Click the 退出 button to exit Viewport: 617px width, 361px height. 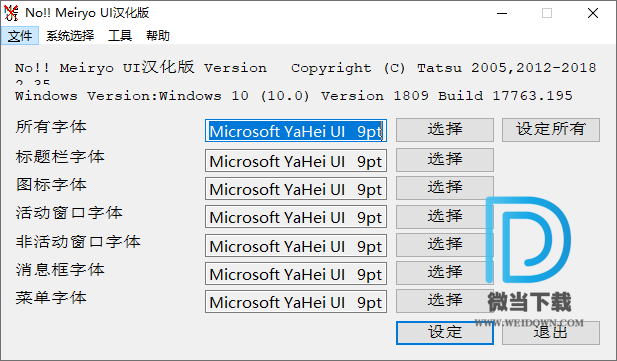551,333
